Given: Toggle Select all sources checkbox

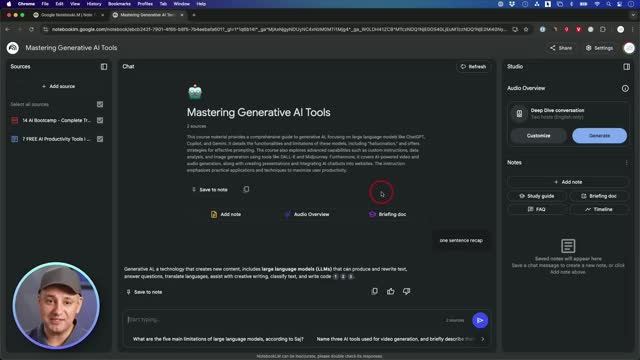Looking at the screenshot, I should [100, 104].
